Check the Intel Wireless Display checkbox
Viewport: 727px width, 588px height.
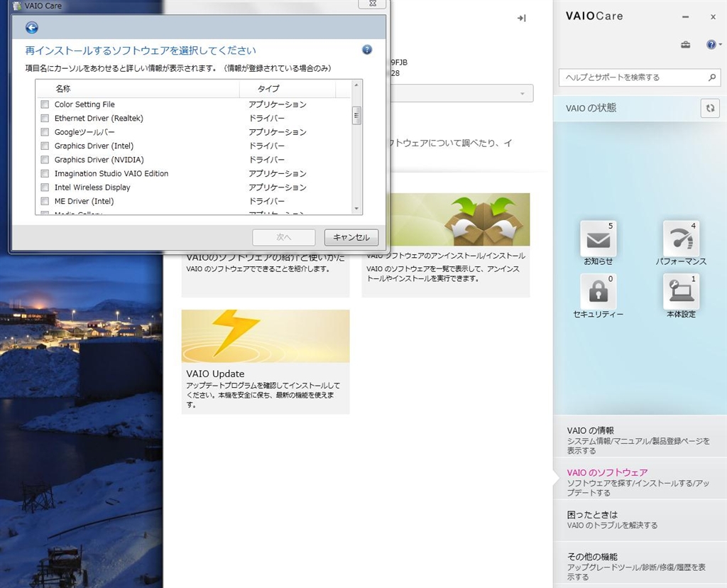45,187
